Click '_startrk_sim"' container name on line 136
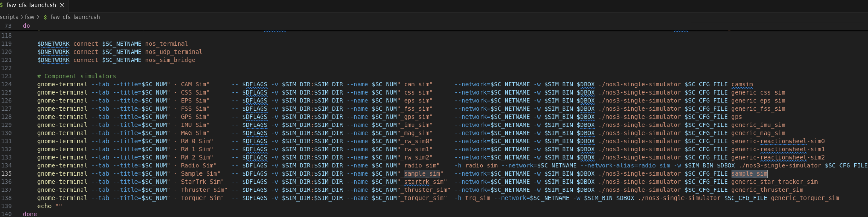The image size is (868, 217). [423, 182]
